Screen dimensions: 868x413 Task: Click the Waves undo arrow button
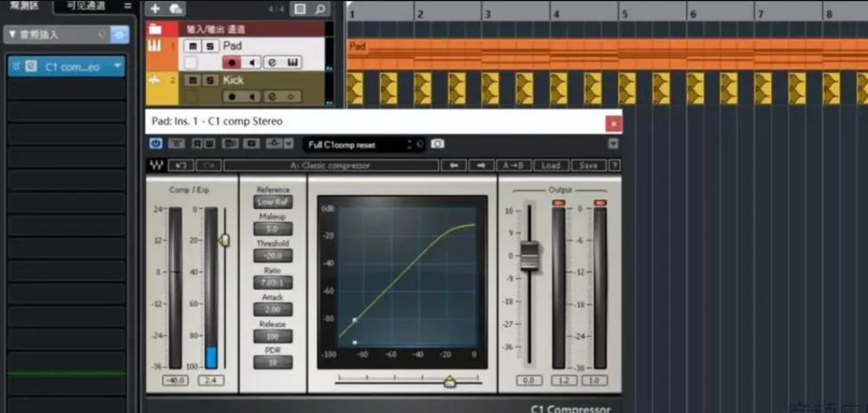tap(181, 165)
